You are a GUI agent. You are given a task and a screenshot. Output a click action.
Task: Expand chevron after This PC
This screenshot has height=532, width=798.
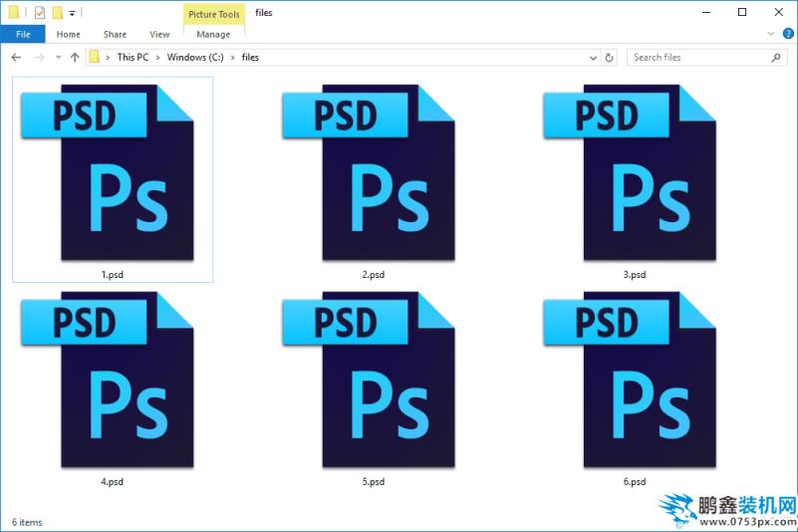pyautogui.click(x=157, y=58)
